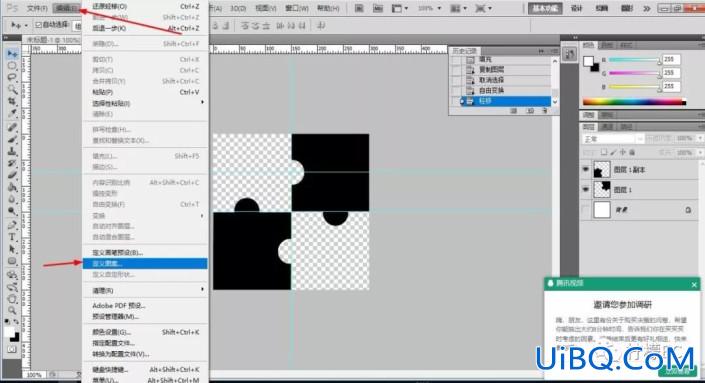Toggle lock all in Layers panel
The height and width of the screenshot is (383, 705).
[632, 152]
